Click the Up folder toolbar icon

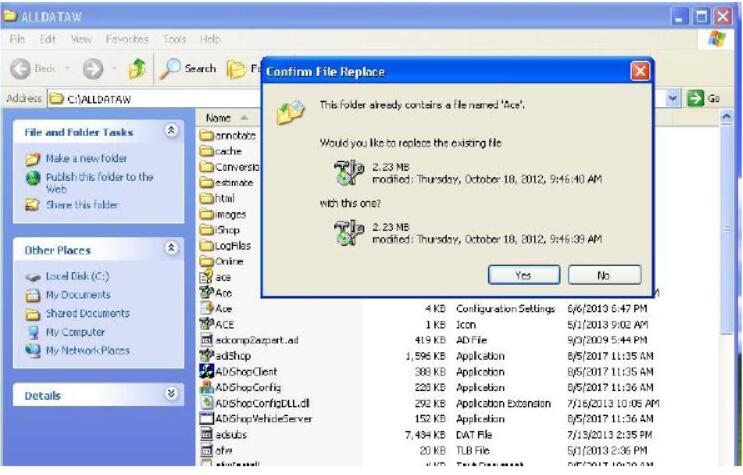tap(137, 69)
